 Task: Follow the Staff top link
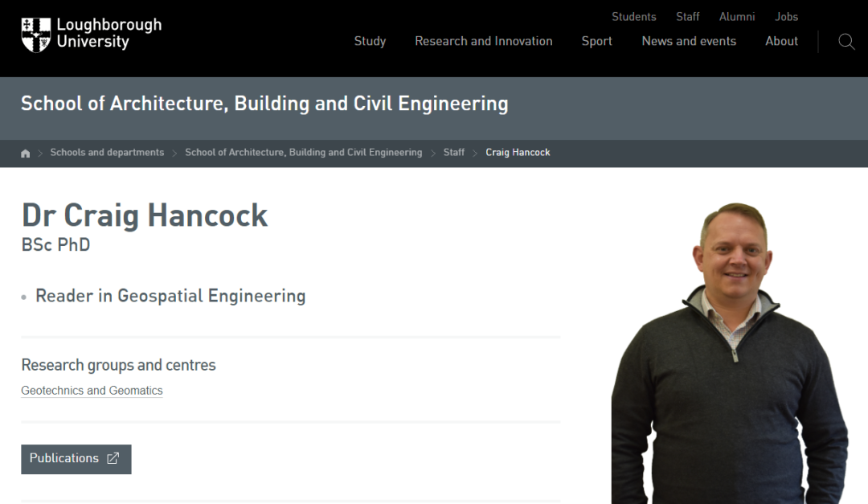click(687, 17)
